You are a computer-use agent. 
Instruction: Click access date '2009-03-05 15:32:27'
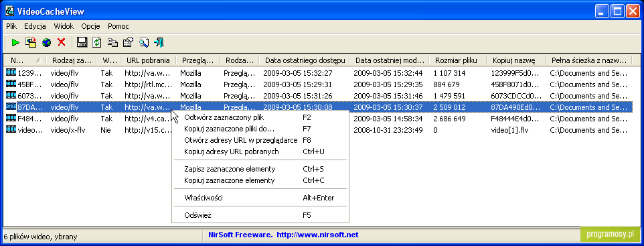tap(297, 73)
